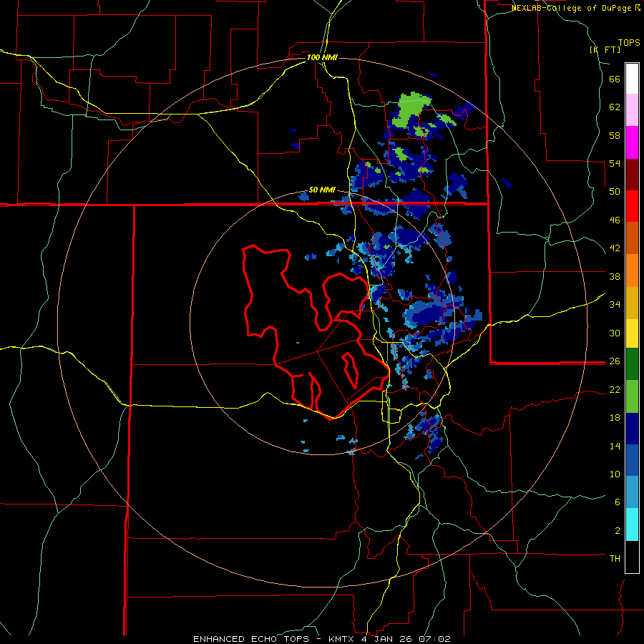
Task: Click the '50' legend scale value
Action: click(615, 192)
